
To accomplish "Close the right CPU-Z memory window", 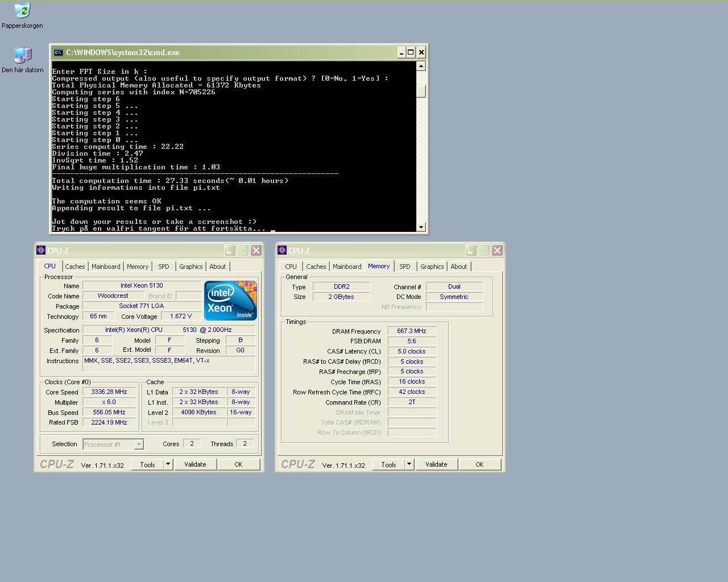I will click(x=497, y=250).
